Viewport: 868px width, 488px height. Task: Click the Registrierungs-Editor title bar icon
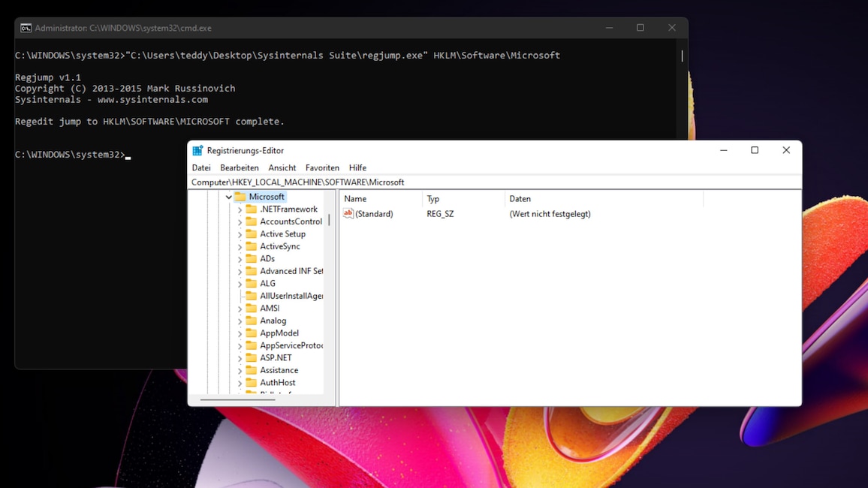(x=198, y=150)
